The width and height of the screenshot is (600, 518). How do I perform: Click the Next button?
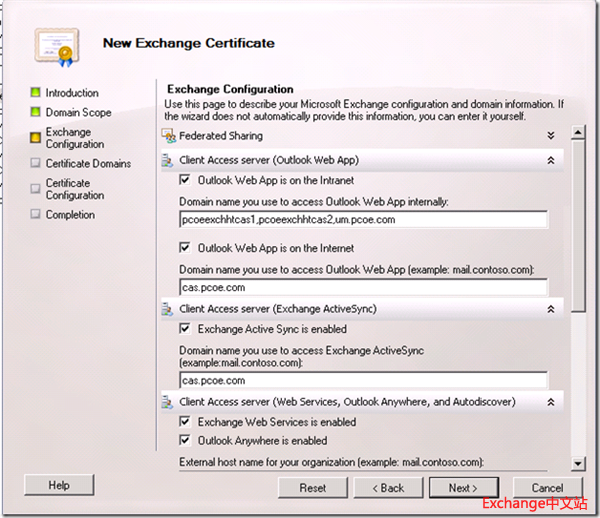463,488
